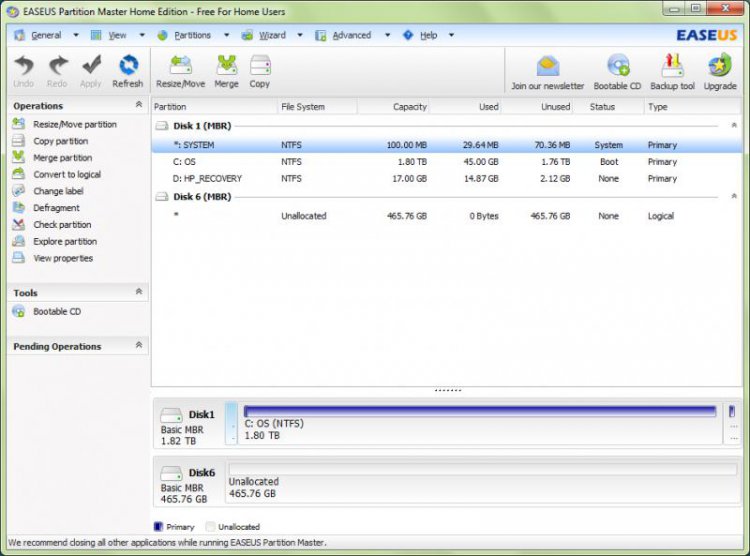Sort by Unused column header
Viewport: 750px width, 556px height.
point(537,107)
